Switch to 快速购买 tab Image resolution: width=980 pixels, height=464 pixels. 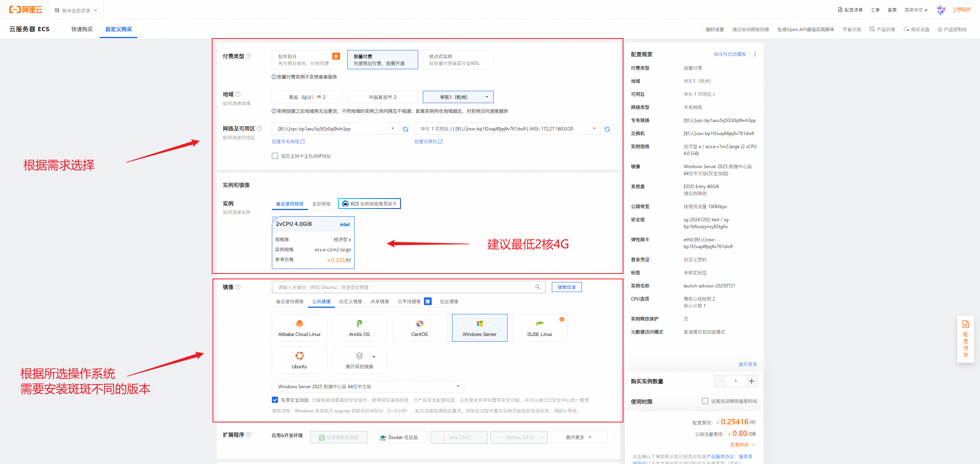coord(82,29)
